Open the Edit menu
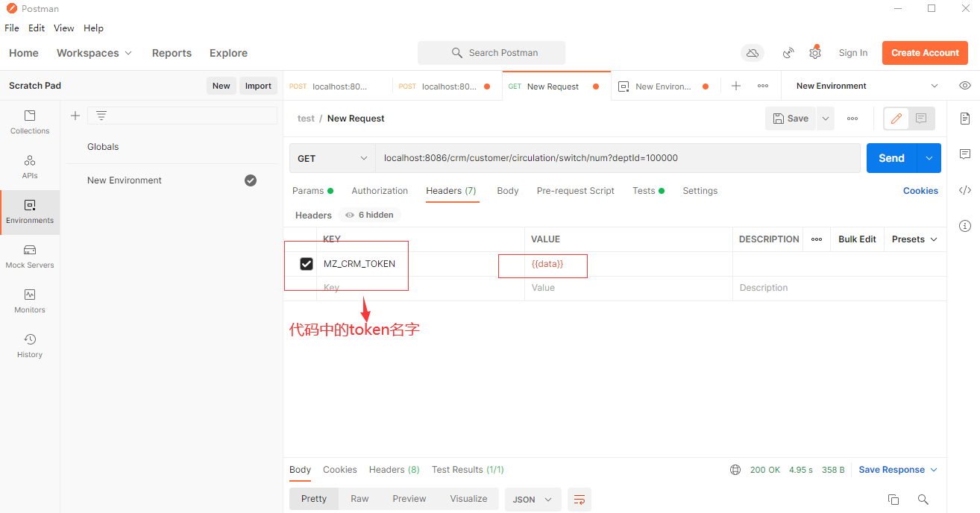Viewport: 980px width, 513px height. [x=37, y=28]
